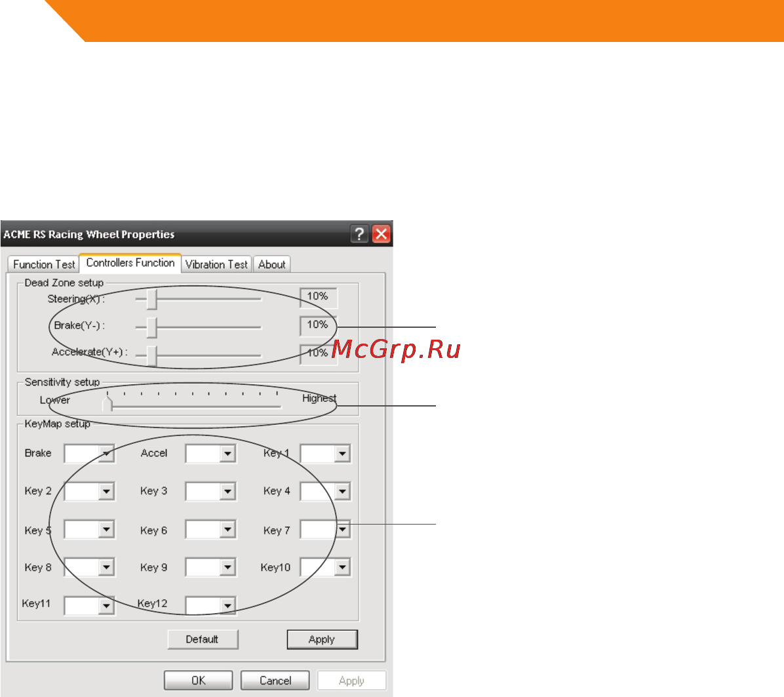Click the 'Highest' sensitivity label
The height and width of the screenshot is (697, 784).
(x=319, y=398)
